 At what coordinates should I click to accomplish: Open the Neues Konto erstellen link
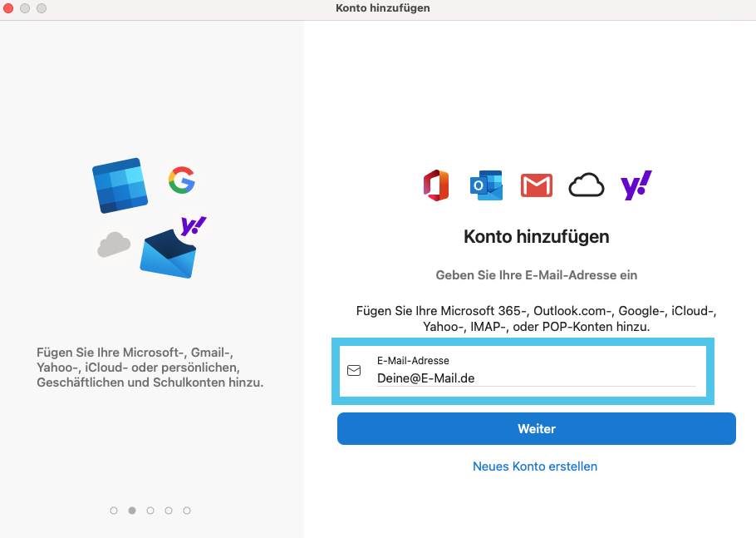(x=535, y=466)
